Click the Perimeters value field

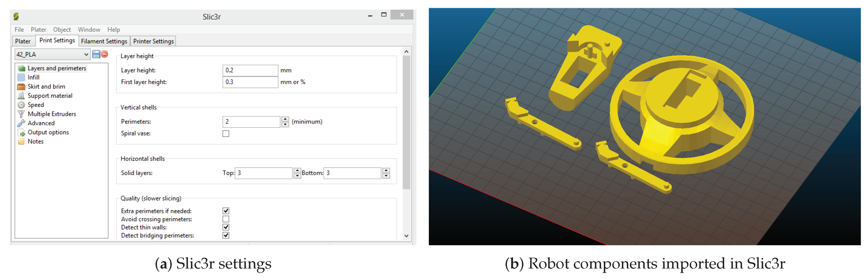251,122
